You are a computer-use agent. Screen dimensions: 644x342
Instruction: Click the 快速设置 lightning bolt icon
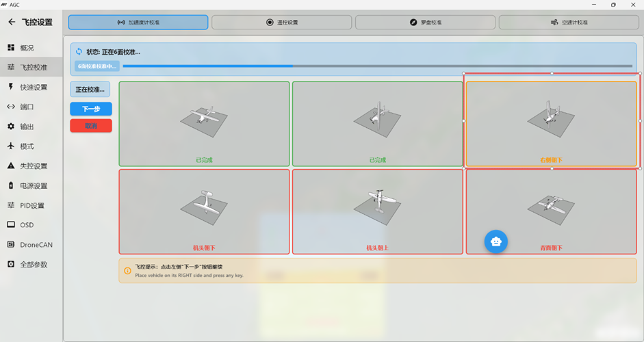point(11,87)
